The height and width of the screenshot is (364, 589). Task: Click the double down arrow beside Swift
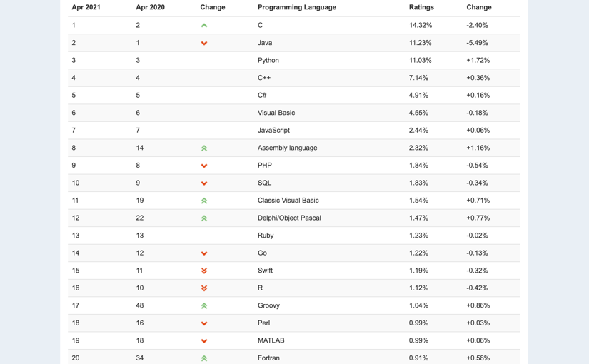(x=204, y=271)
